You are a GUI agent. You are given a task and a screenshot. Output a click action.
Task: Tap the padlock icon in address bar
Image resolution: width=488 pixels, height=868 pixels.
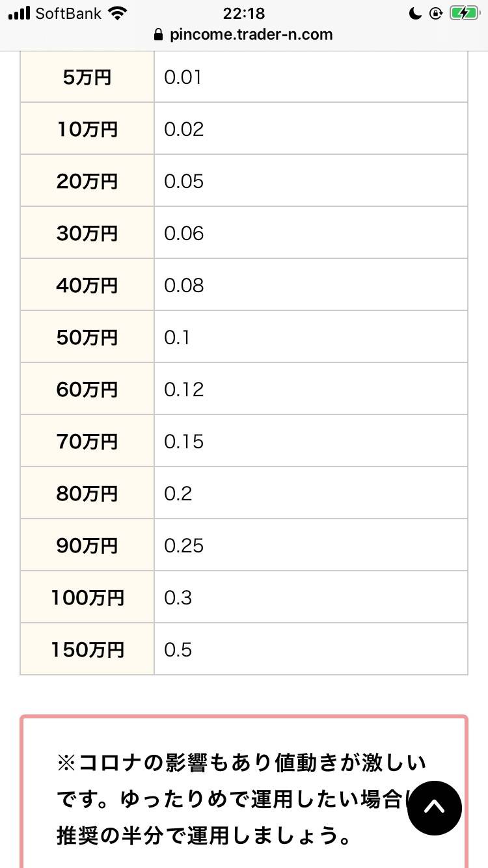click(159, 34)
